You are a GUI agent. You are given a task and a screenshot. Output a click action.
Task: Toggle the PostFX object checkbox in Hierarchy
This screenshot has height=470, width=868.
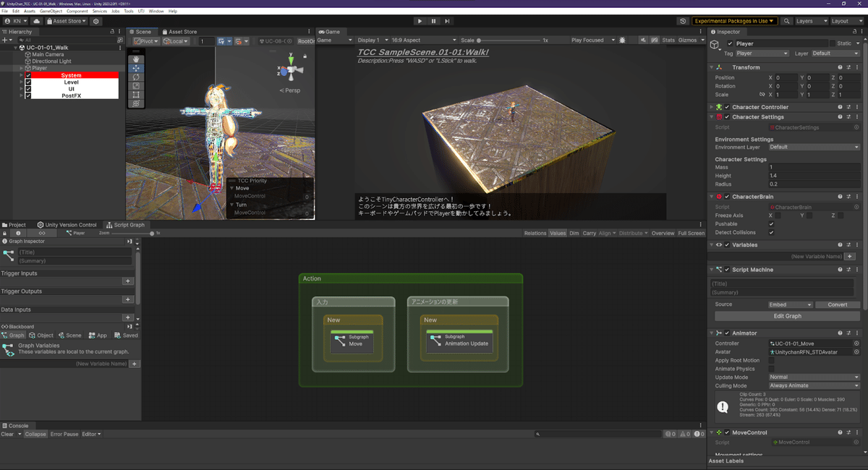pos(28,95)
